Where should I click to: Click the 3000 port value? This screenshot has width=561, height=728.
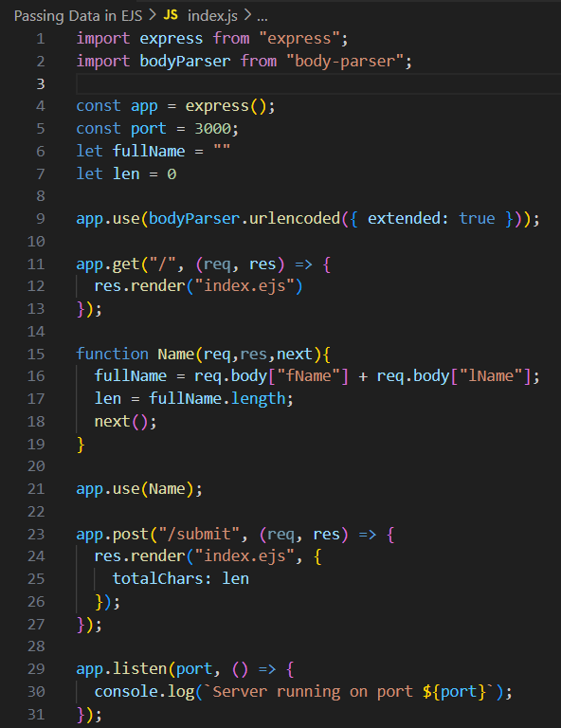(x=212, y=129)
